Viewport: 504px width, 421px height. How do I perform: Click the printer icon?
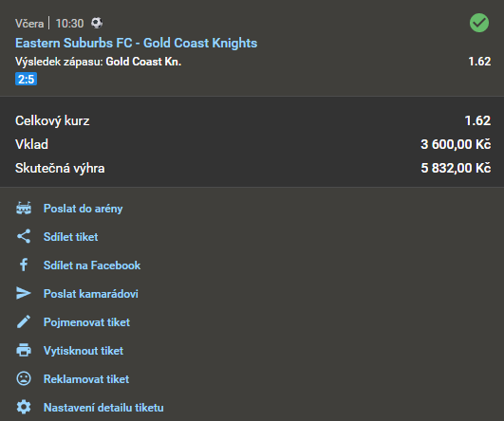(x=24, y=350)
